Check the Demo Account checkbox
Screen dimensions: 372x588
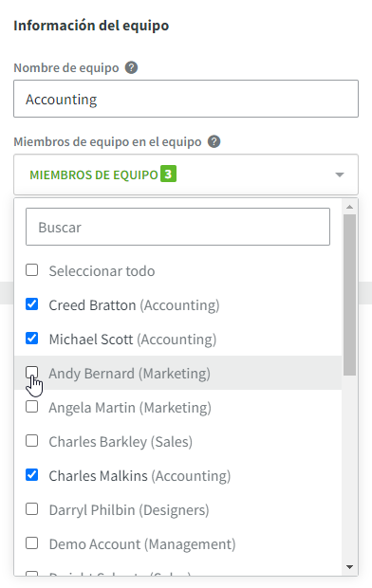[32, 543]
